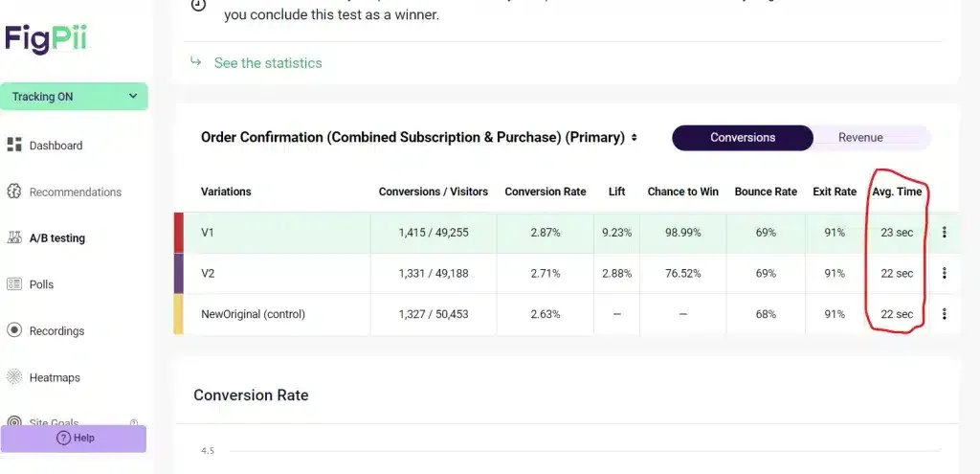Open the NewOriginal control row options menu
This screenshot has width=980, height=474.
pyautogui.click(x=944, y=314)
